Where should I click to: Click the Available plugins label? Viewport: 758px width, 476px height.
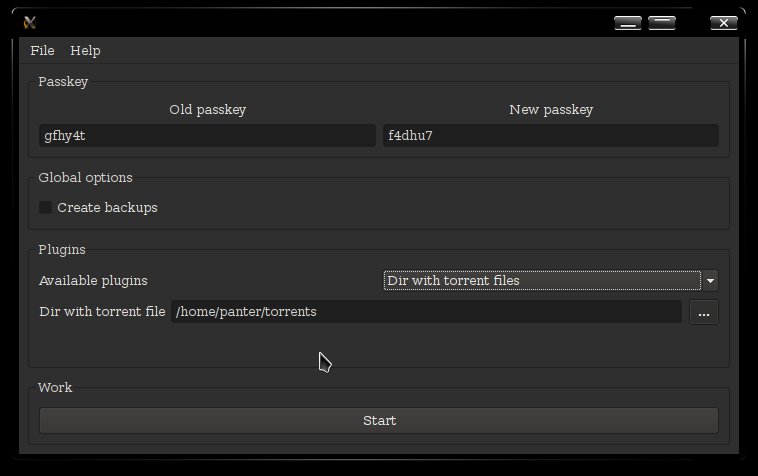93,281
